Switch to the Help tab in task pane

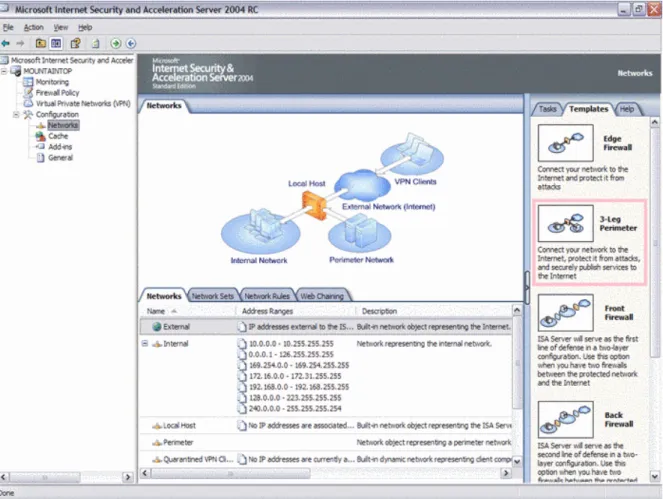tap(627, 109)
